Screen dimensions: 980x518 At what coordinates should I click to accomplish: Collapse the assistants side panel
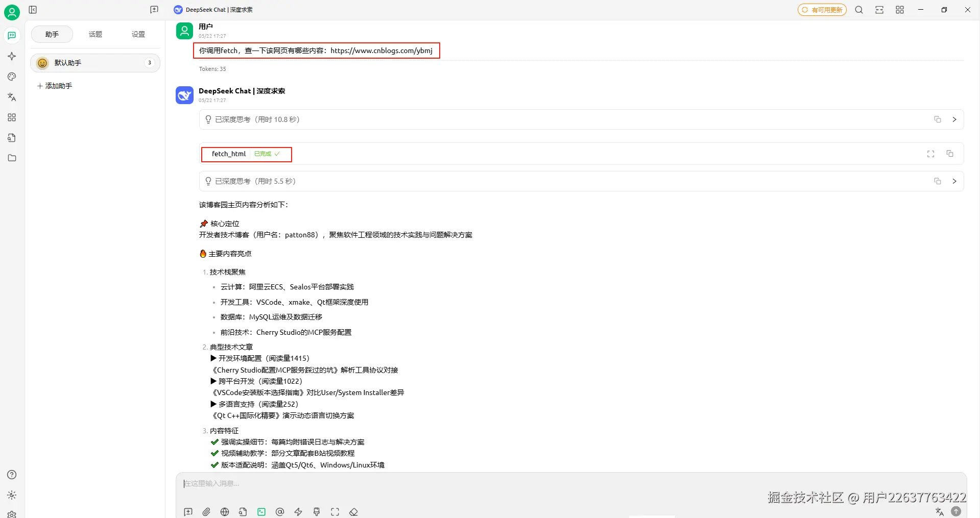pyautogui.click(x=33, y=10)
